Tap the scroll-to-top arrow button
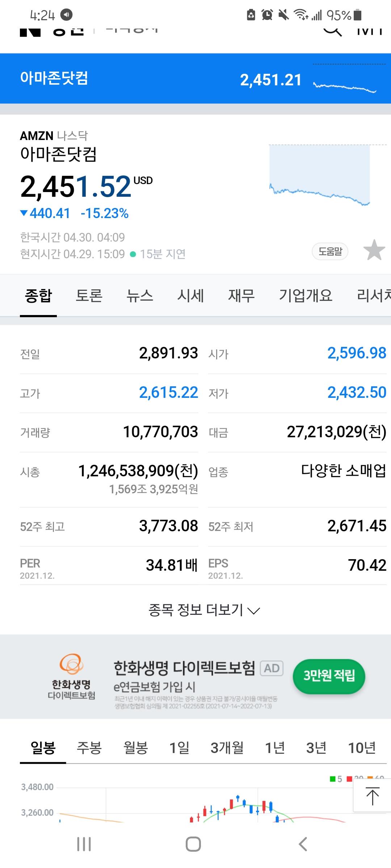Screen dimensions: 391x868 tap(372, 796)
